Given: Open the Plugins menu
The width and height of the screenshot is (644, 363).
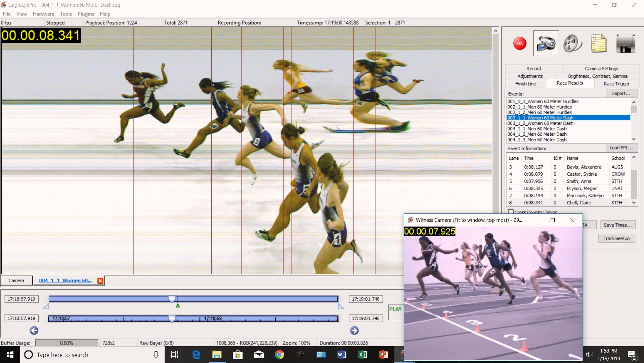Looking at the screenshot, I should pos(85,14).
